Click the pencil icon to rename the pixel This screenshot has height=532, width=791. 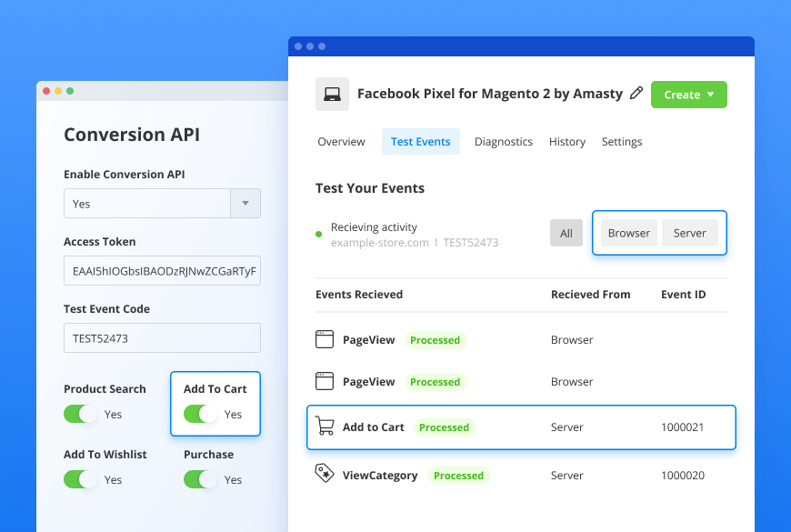coord(636,93)
